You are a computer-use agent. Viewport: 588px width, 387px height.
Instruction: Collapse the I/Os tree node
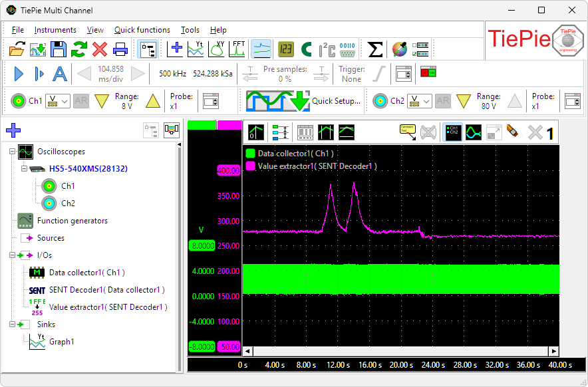click(12, 255)
